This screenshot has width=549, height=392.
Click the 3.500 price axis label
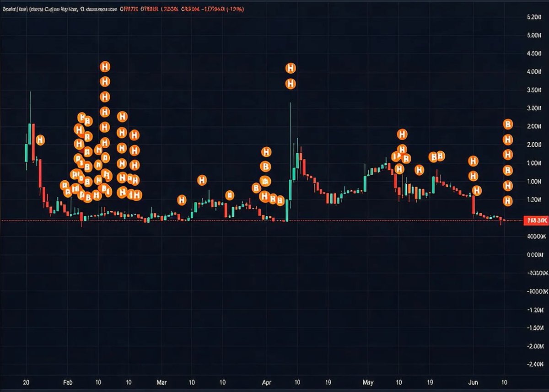534,90
